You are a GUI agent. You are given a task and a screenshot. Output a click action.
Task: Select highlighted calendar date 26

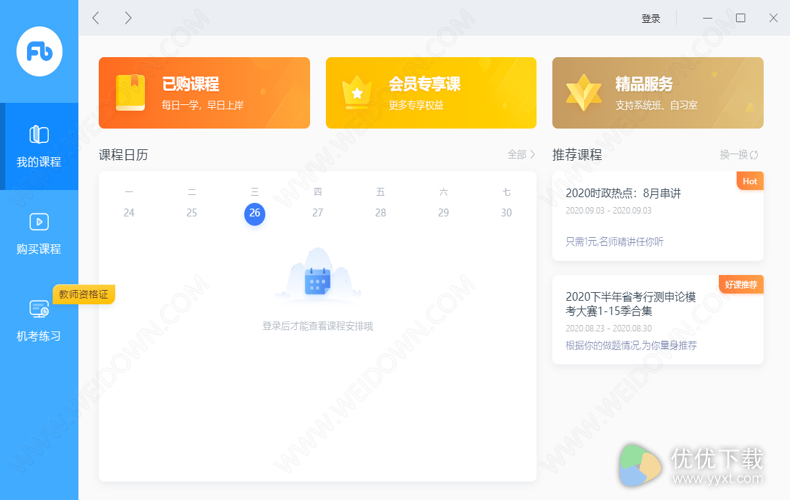click(x=255, y=214)
